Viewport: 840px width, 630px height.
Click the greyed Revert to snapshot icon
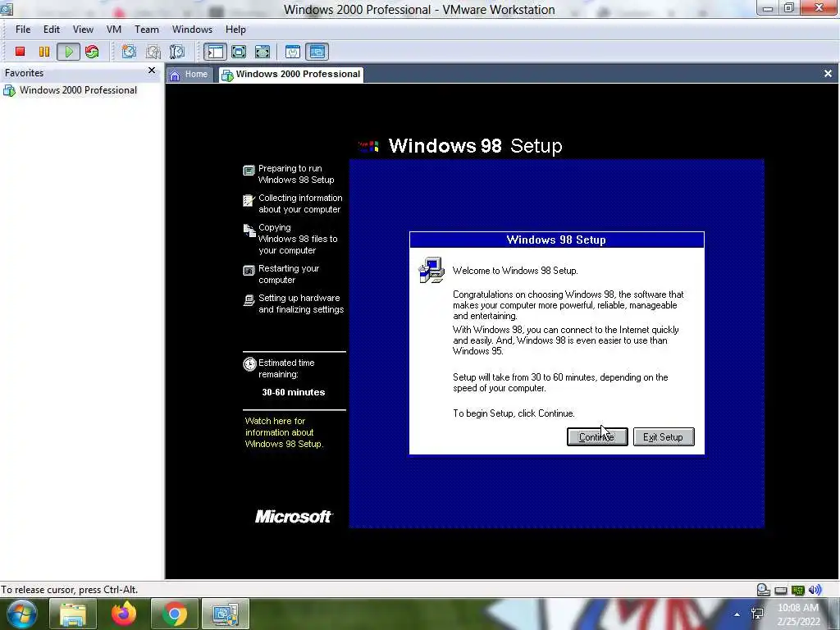click(x=153, y=52)
